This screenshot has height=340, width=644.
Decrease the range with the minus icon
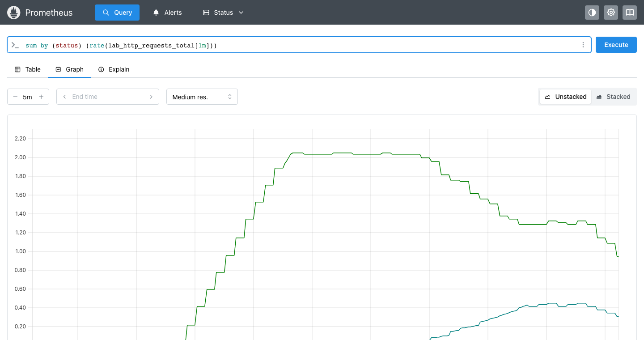(15, 97)
